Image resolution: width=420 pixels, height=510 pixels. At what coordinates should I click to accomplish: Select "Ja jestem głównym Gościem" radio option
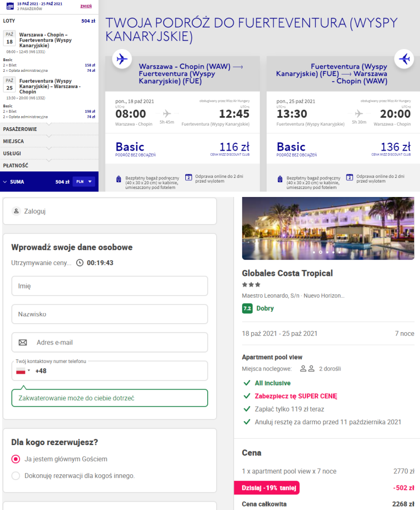pos(16,459)
